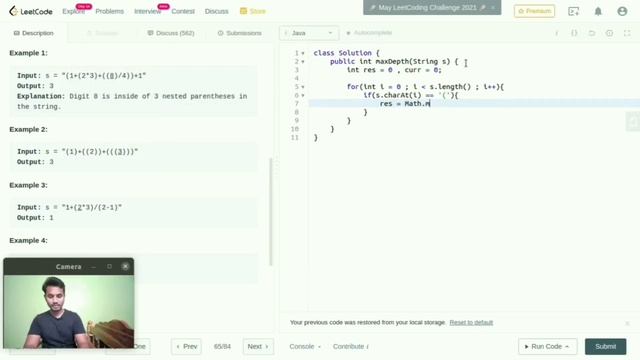Click in editor line 7 res = Math.m
This screenshot has width=640, height=360.
[x=405, y=104]
